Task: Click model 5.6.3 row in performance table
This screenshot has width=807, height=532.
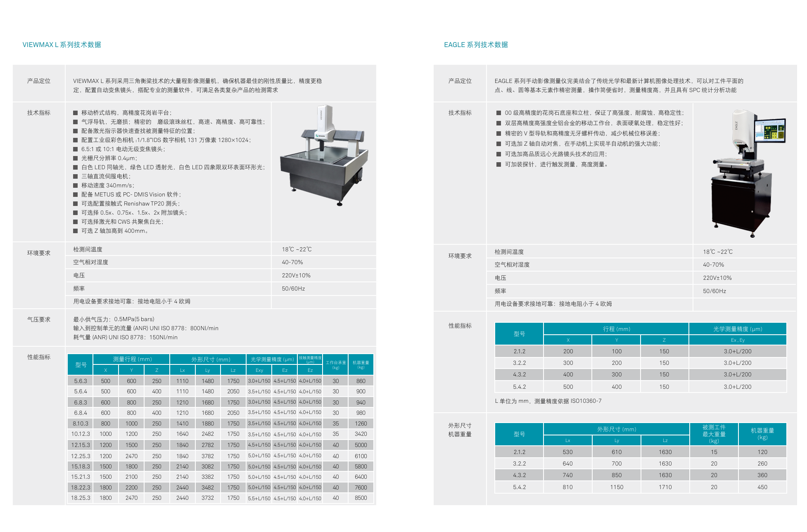Action: 81,381
